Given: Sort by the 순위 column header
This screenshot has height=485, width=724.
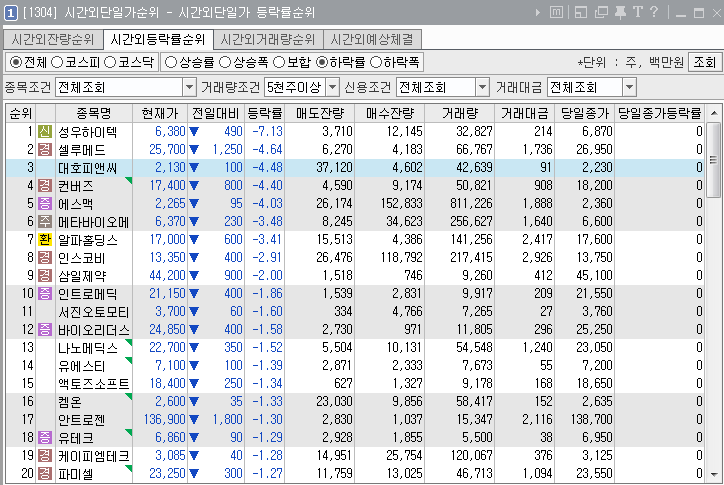Looking at the screenshot, I should (21, 113).
